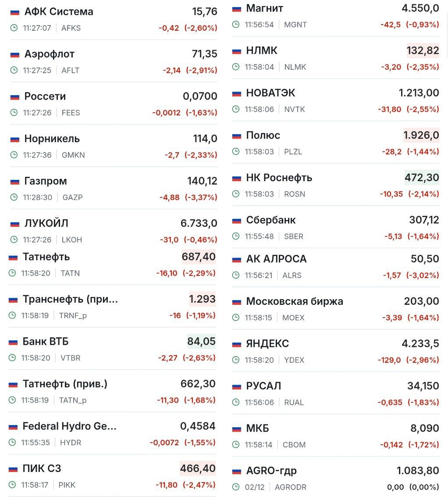The width and height of the screenshot is (448, 497).
Task: Open the Federal Hydro Generating entry
Action: [x=70, y=426]
